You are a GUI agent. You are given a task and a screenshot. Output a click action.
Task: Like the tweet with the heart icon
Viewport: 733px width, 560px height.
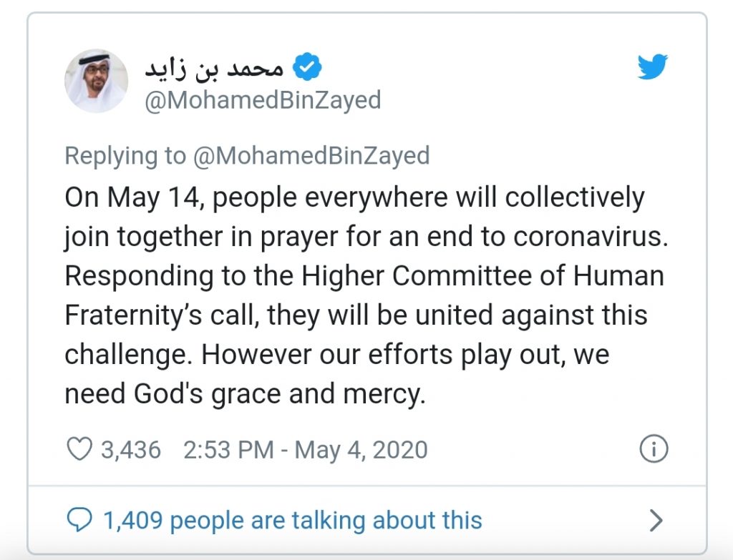click(79, 449)
